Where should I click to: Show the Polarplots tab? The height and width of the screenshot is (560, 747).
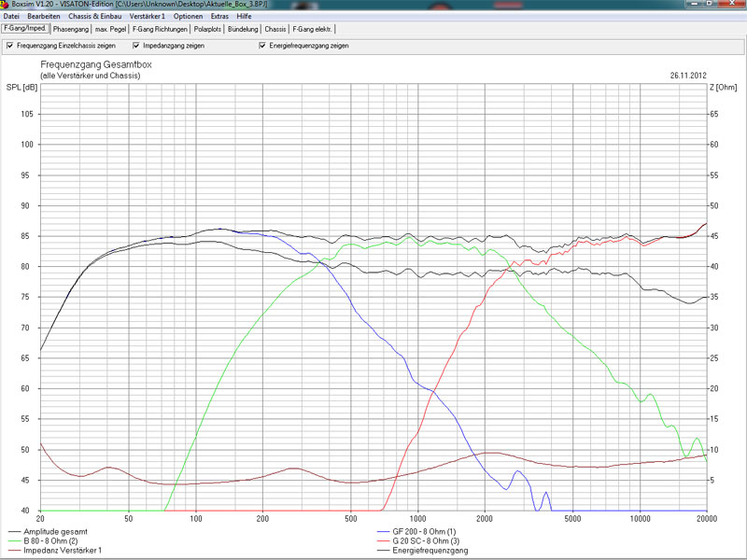208,29
